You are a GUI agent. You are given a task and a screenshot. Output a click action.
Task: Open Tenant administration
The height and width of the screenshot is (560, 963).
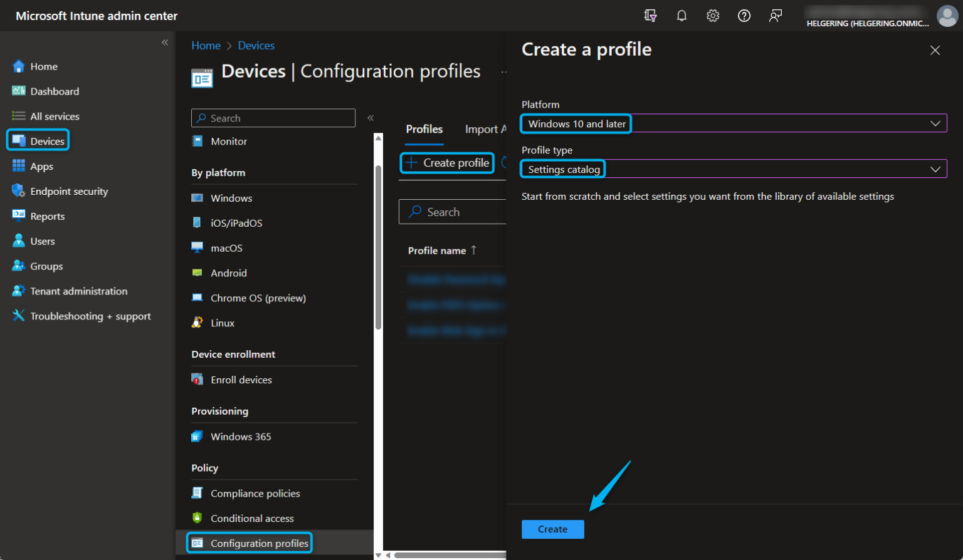[78, 291]
